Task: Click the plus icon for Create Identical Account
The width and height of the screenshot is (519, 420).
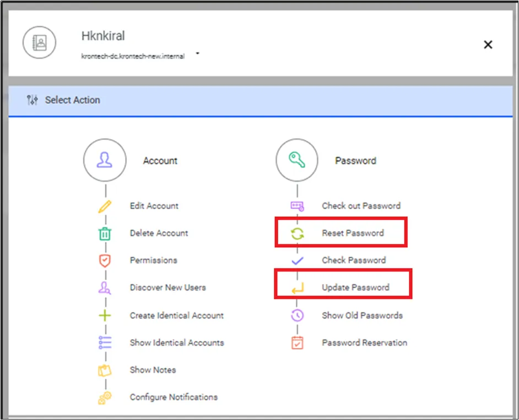Action: 105,315
